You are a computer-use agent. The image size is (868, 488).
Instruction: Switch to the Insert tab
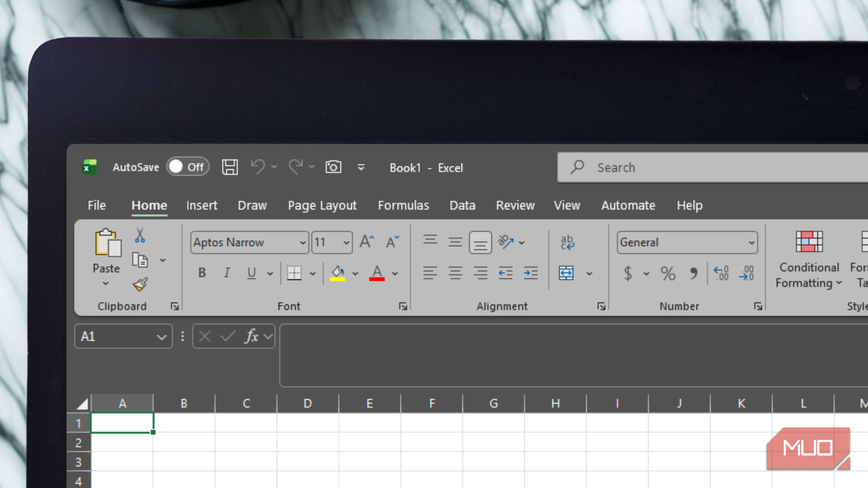tap(202, 206)
